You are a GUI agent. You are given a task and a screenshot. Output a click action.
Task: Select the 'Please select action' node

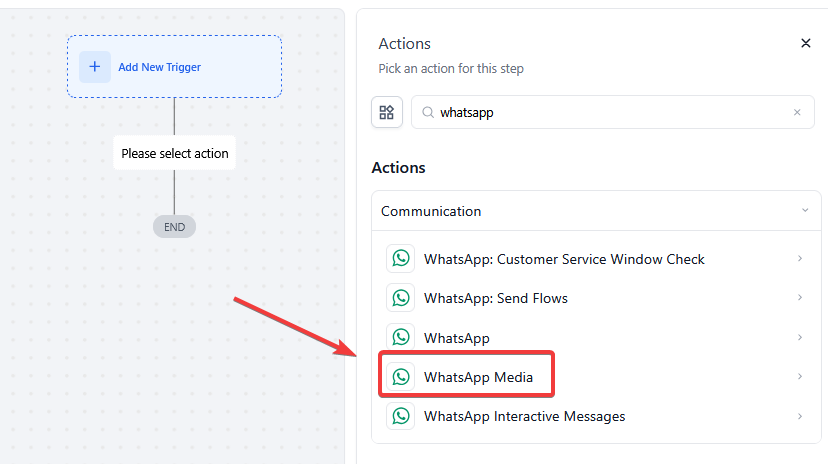point(174,153)
